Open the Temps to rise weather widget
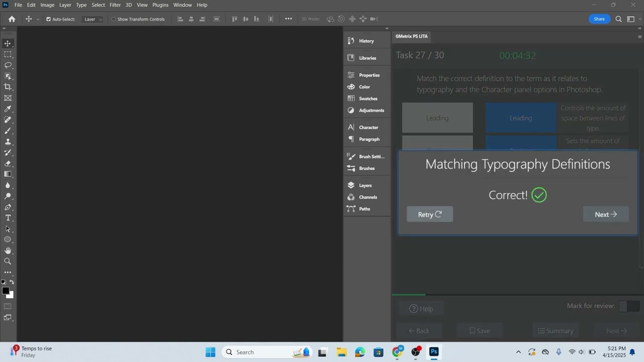The width and height of the screenshot is (644, 362). click(31, 352)
